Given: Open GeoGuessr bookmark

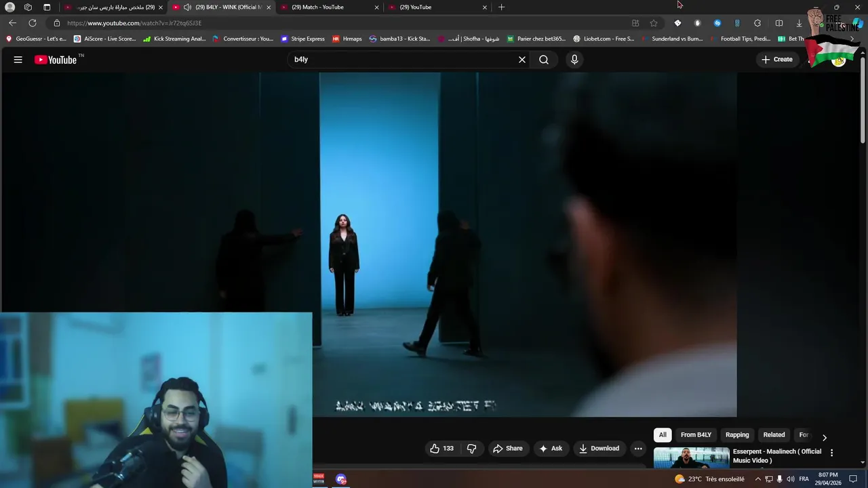Looking at the screenshot, I should [36, 39].
